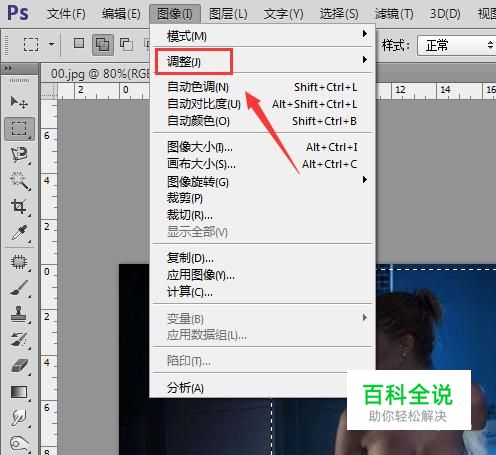Expand the 图像旋转(G) submenu

coord(263,182)
